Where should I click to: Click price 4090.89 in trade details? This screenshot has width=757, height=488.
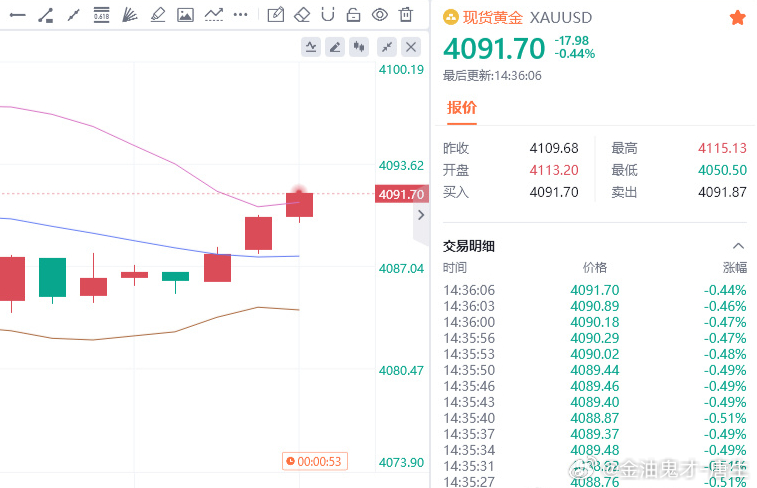tap(594, 306)
